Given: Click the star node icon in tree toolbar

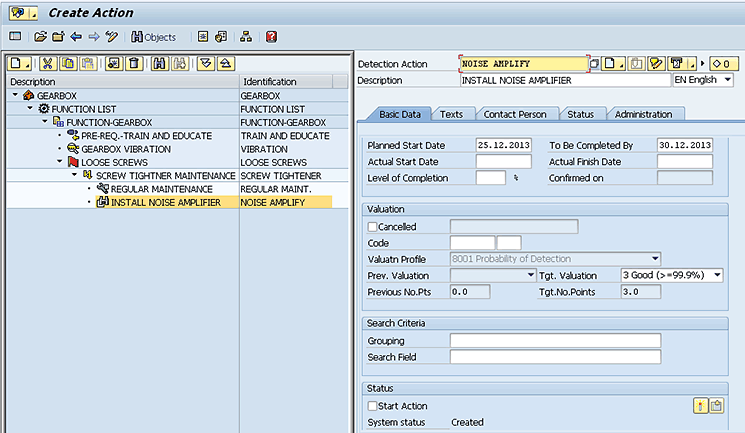Looking at the screenshot, I should click(114, 63).
